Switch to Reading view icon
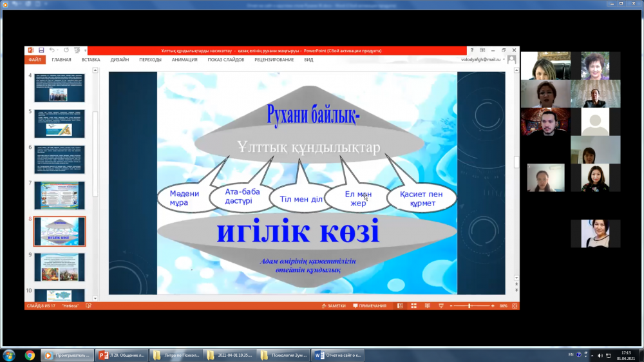 click(428, 306)
